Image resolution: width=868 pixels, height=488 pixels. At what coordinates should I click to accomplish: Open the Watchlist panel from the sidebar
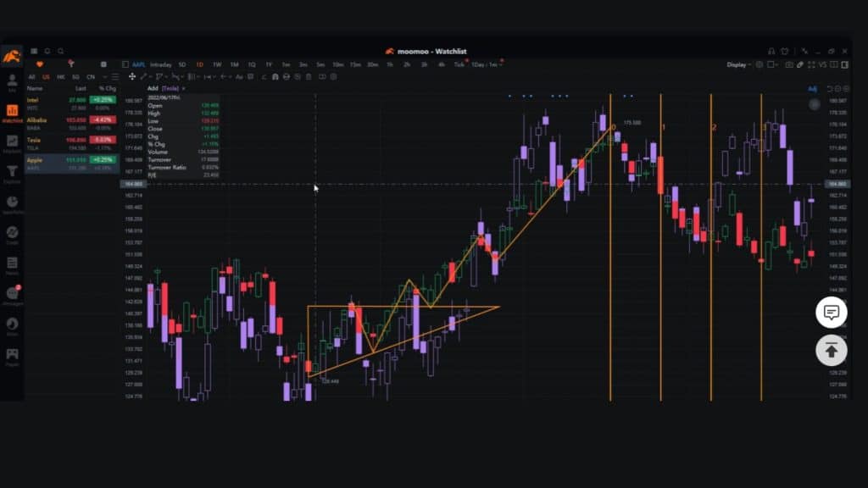(13, 108)
